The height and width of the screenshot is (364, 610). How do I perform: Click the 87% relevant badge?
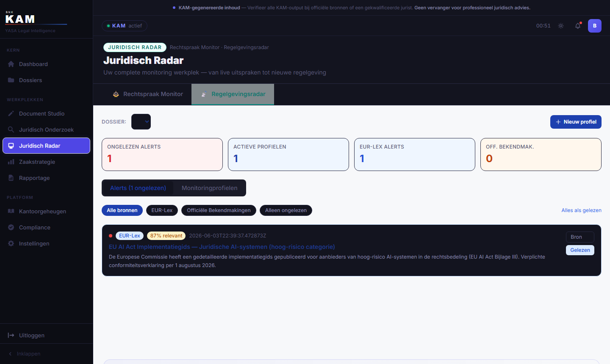[166, 236]
